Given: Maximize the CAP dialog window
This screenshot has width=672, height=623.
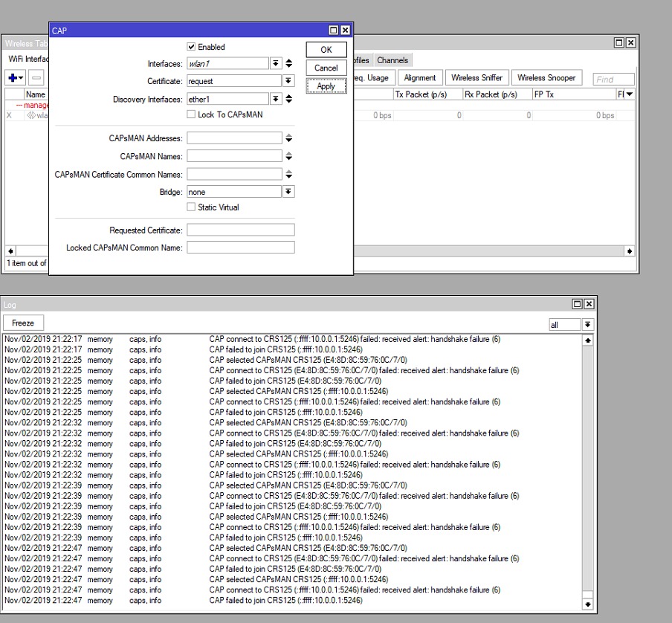Looking at the screenshot, I should click(x=334, y=30).
